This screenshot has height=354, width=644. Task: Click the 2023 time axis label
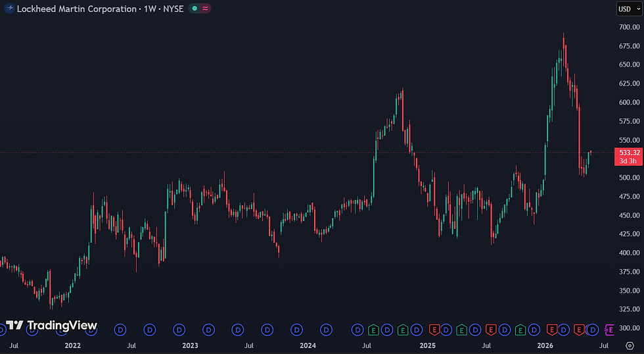[x=190, y=346]
